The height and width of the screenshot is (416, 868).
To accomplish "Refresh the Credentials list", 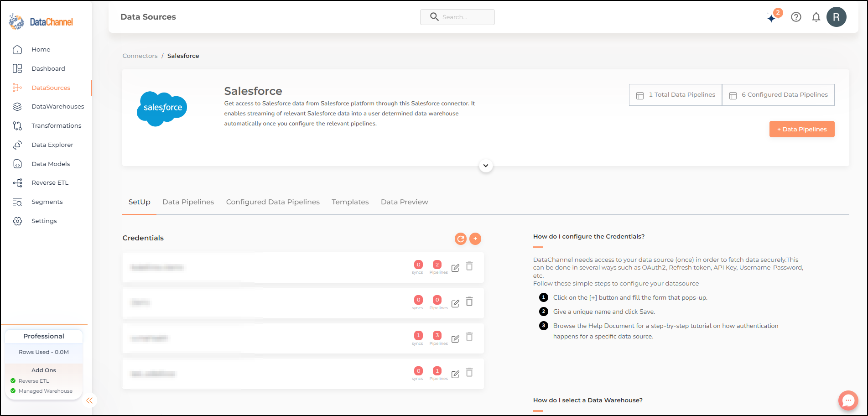I will point(461,239).
